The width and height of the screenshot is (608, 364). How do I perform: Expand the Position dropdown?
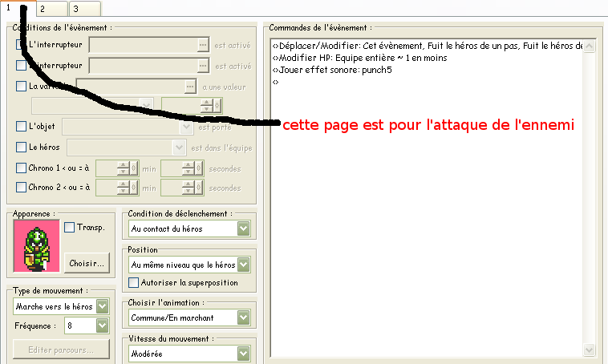click(244, 265)
